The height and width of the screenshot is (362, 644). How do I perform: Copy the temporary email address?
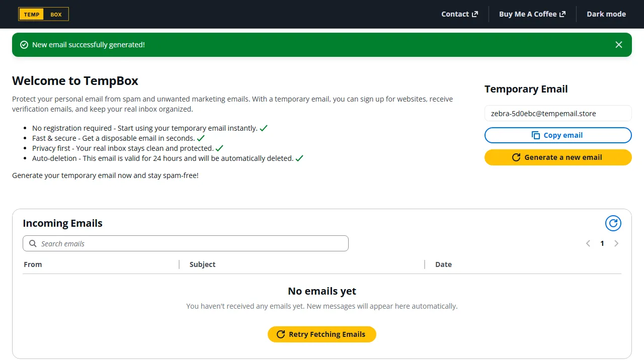point(558,135)
